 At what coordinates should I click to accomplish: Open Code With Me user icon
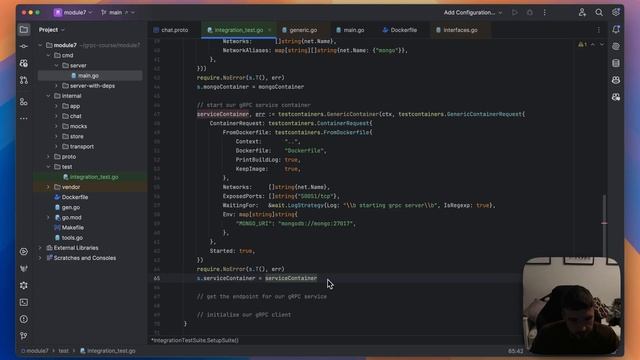(582, 13)
